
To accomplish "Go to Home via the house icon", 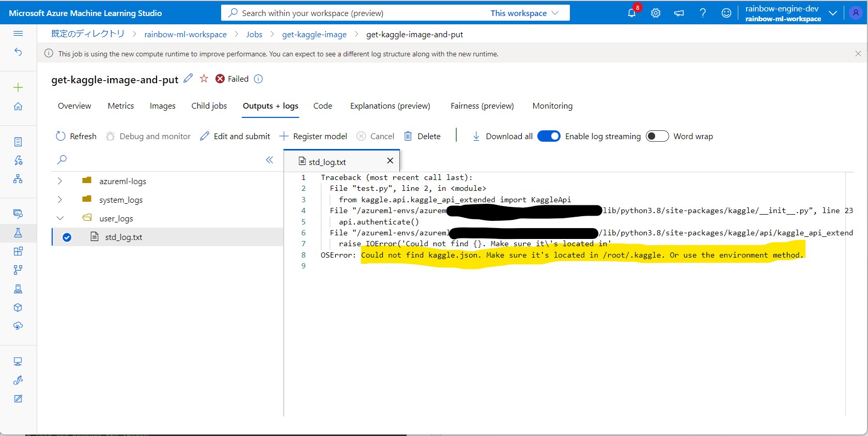I will (18, 106).
